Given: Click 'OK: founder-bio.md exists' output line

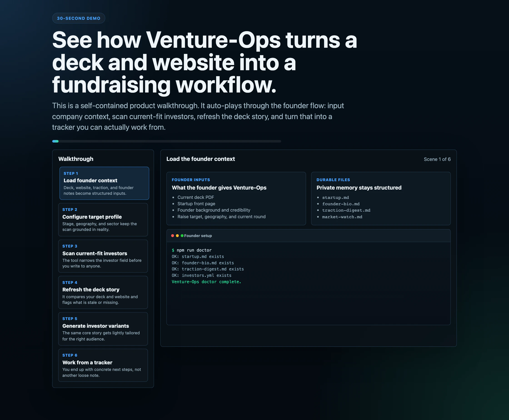Looking at the screenshot, I should [x=203, y=263].
